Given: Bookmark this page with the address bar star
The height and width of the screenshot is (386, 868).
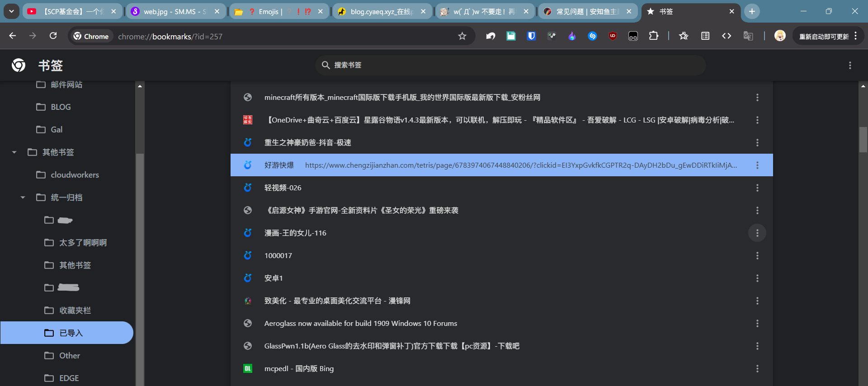Looking at the screenshot, I should click(462, 36).
